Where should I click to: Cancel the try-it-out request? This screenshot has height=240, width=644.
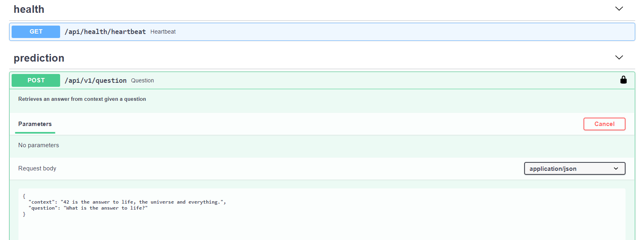tap(604, 124)
